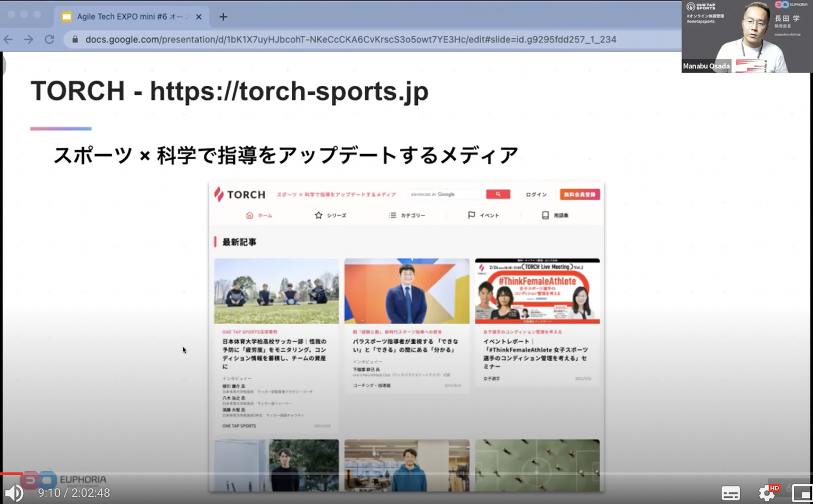This screenshot has width=813, height=504.
Task: Click the 最新記事 section heading
Action: 239,242
